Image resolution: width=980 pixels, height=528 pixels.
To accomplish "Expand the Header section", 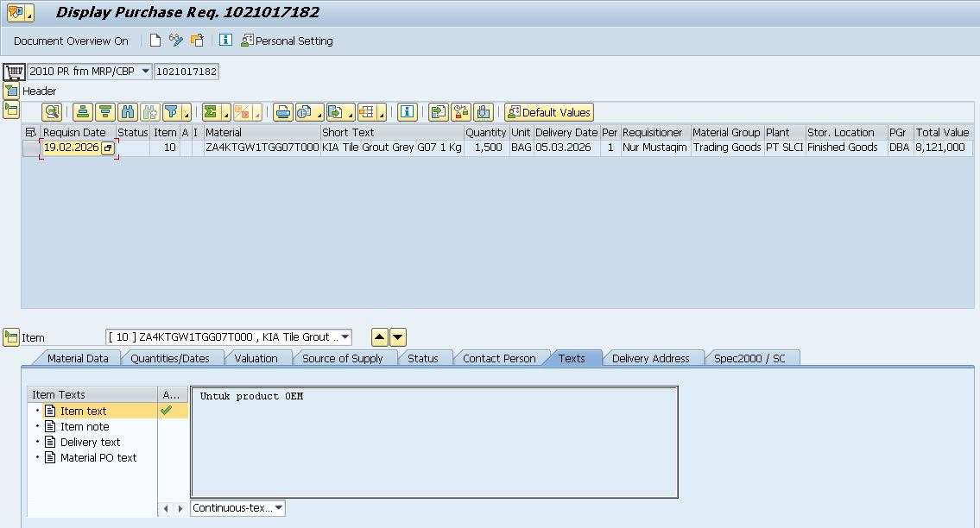I will pos(10,91).
